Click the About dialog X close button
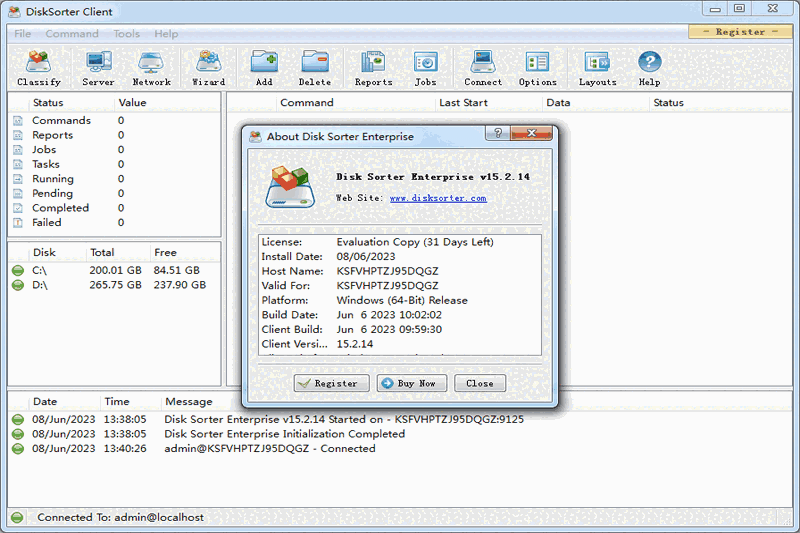Viewport: 800px width, 533px height. pyautogui.click(x=531, y=133)
